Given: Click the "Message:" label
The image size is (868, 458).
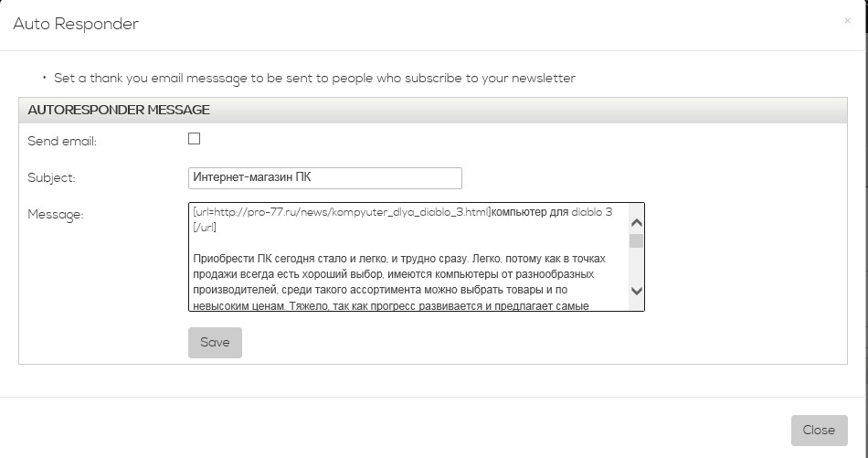Looking at the screenshot, I should [x=56, y=215].
